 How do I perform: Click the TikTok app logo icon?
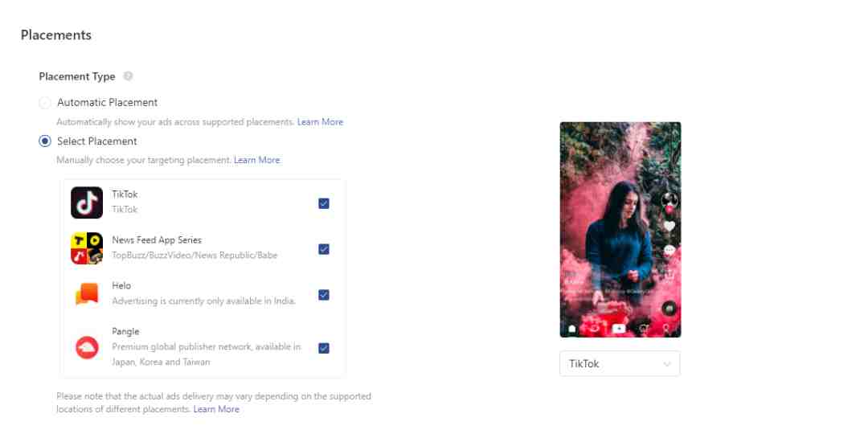coord(87,203)
